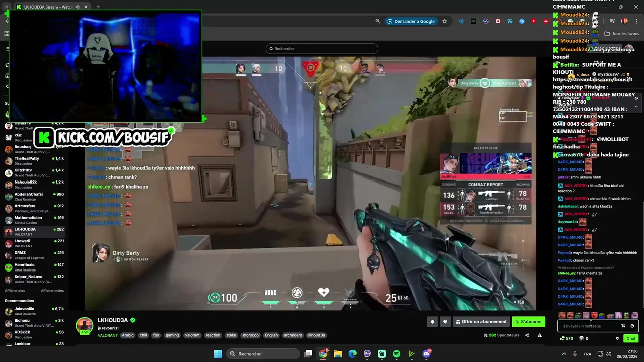Click Demander à Google button
This screenshot has height=362, width=644.
coord(411,21)
